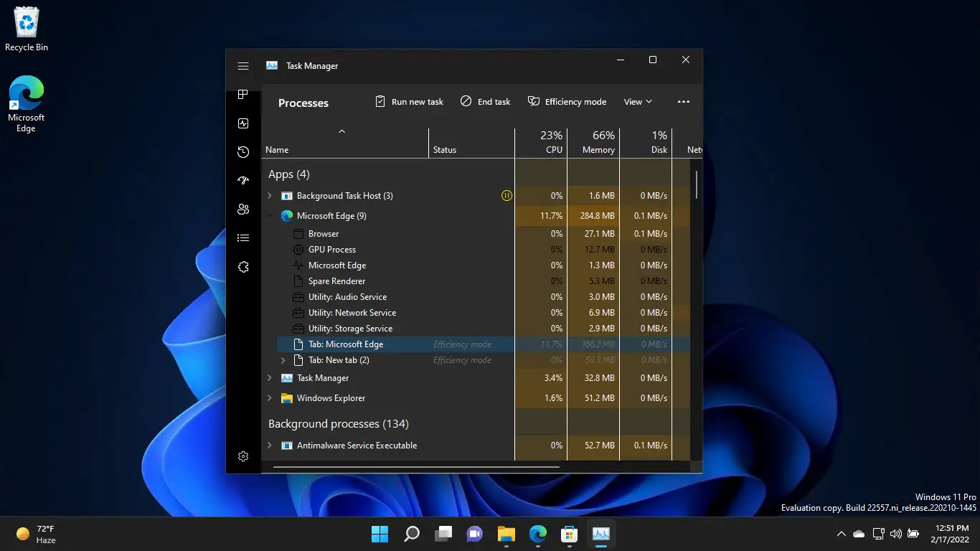
Task: Click Apps (4) group heading
Action: (x=289, y=174)
